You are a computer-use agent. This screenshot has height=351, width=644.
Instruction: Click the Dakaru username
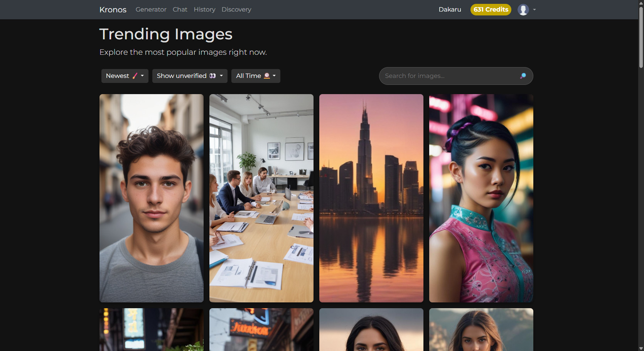pos(450,9)
